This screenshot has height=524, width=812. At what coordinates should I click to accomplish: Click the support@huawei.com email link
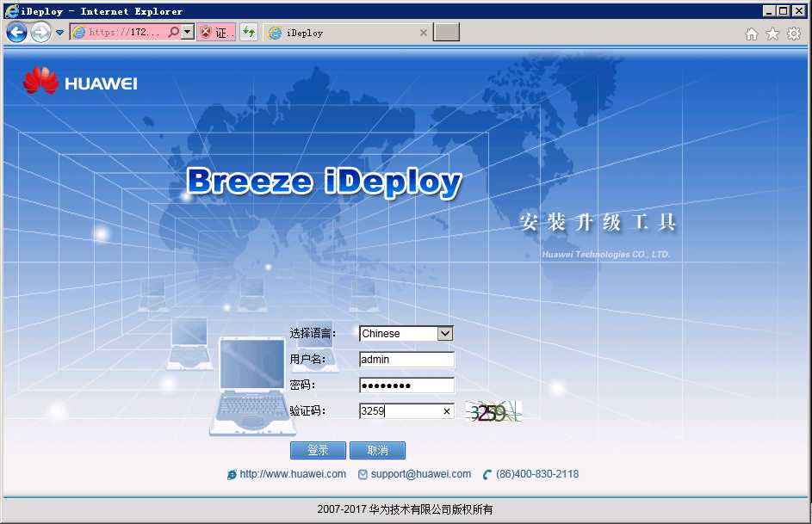click(x=421, y=474)
